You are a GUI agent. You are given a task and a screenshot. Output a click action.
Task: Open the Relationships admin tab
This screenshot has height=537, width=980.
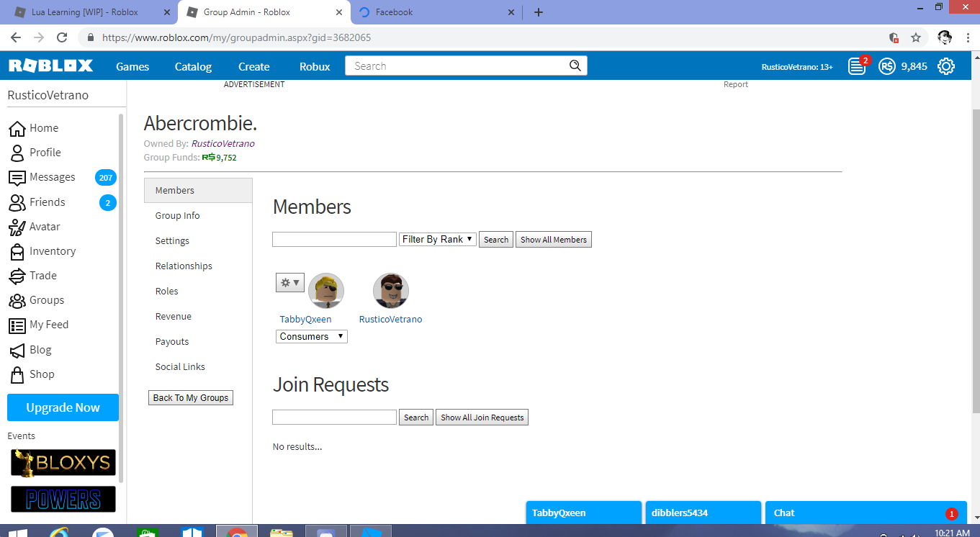[198, 266]
